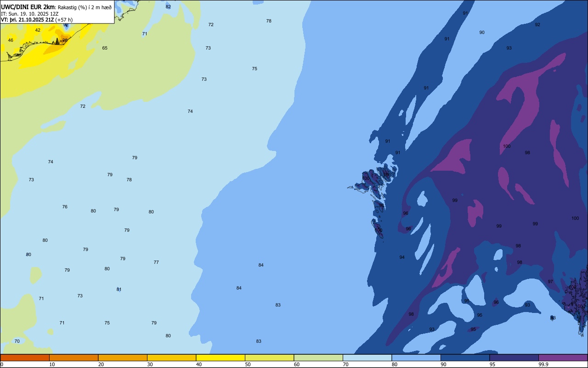Click the 'Rakastig (%) í 2 m hæð' label
Image resolution: width=588 pixels, height=368 pixels.
click(84, 7)
